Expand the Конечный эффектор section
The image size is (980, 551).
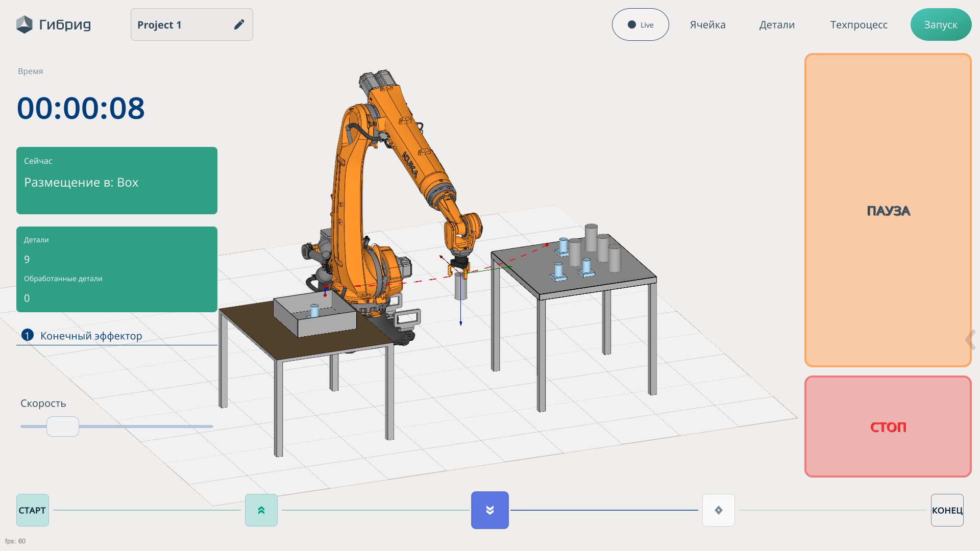coord(91,336)
